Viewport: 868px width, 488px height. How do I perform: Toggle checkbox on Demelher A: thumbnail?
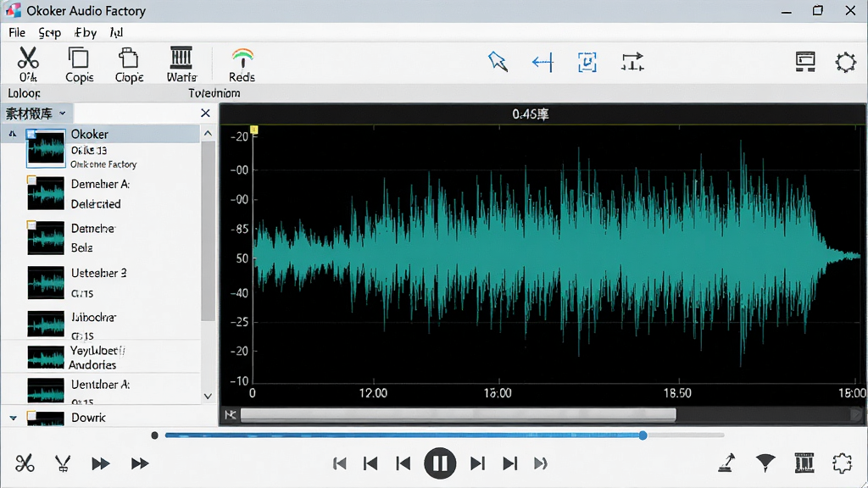click(31, 180)
